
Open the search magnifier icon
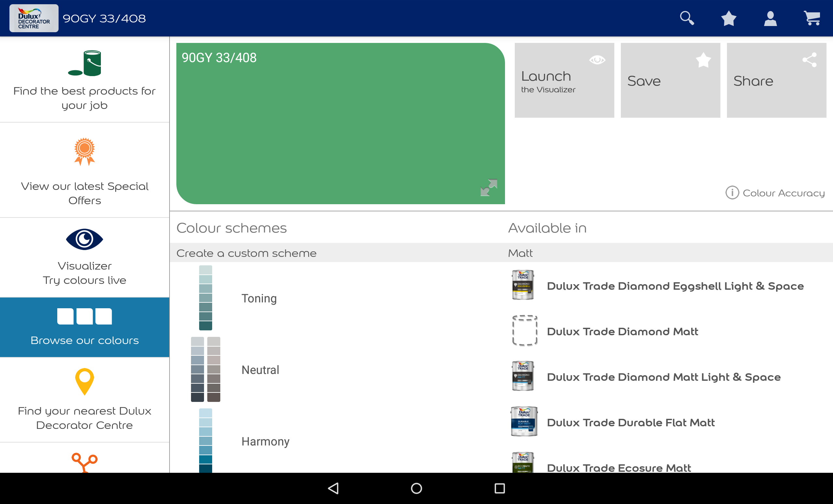coord(687,18)
